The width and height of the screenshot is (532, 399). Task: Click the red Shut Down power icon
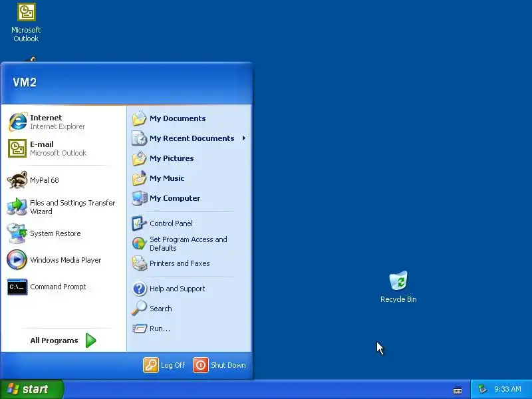(x=201, y=365)
